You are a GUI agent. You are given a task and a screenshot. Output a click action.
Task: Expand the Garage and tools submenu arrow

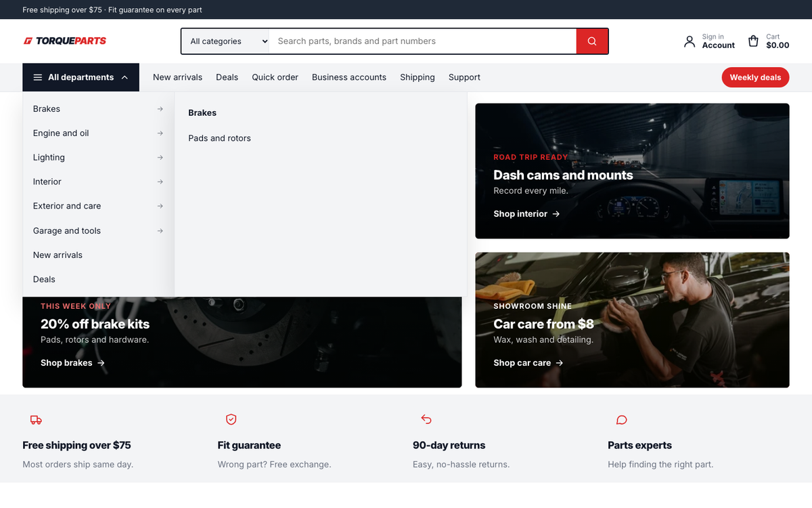point(160,231)
